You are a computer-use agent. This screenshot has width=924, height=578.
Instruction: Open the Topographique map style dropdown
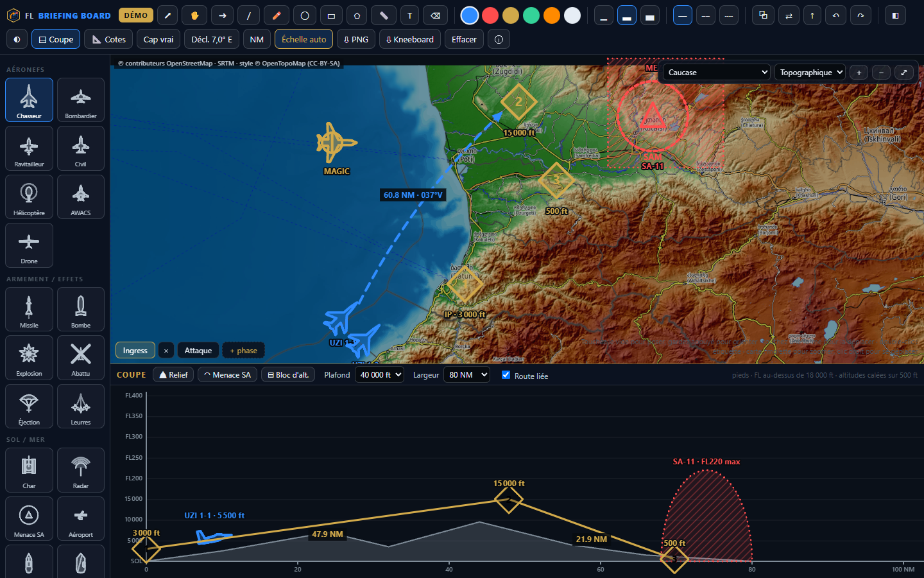click(810, 73)
